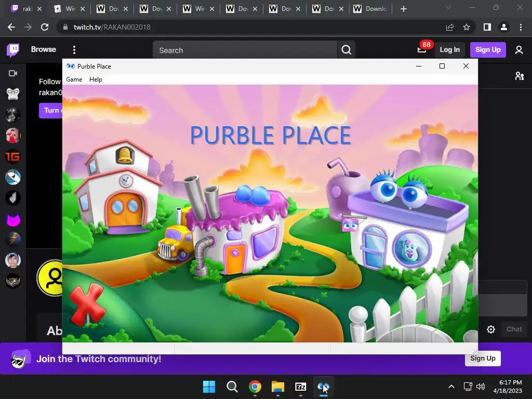
Task: Open the followed channels camera icon
Action: point(13,73)
